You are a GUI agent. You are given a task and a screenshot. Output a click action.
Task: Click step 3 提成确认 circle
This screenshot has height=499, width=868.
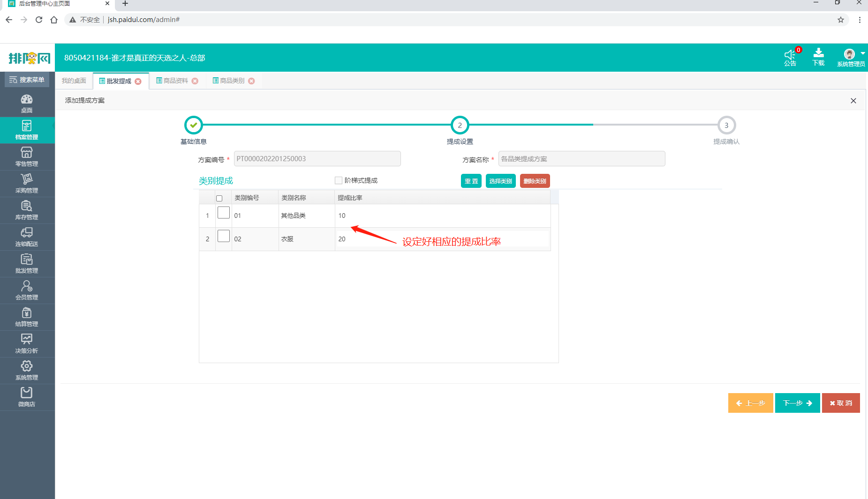tap(726, 125)
